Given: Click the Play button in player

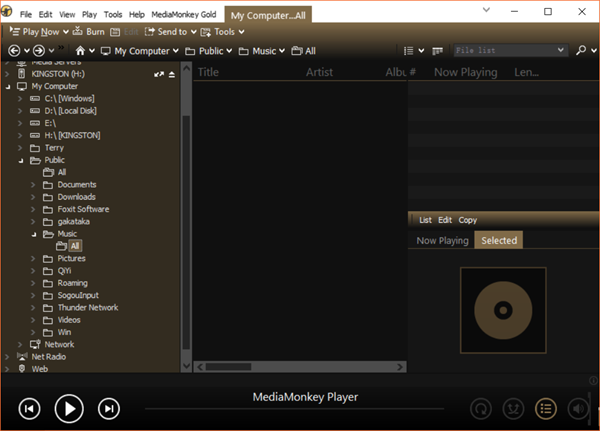Looking at the screenshot, I should coord(69,409).
